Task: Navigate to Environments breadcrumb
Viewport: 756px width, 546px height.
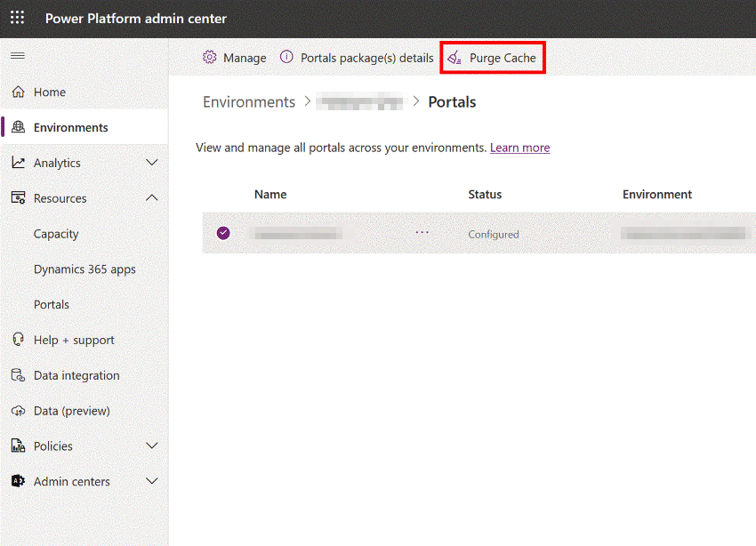Action: click(249, 102)
